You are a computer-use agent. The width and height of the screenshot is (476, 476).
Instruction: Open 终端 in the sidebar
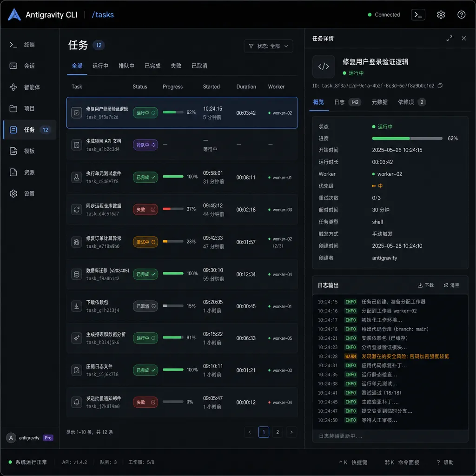click(29, 45)
